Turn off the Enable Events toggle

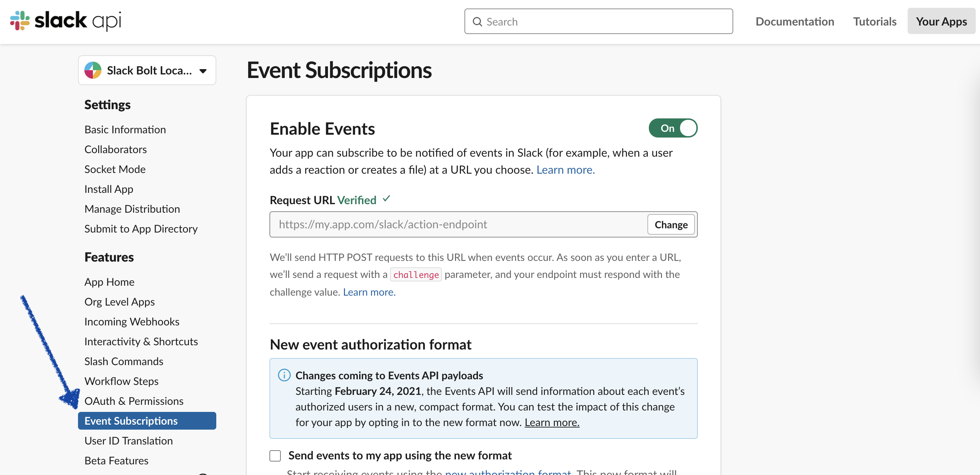673,128
